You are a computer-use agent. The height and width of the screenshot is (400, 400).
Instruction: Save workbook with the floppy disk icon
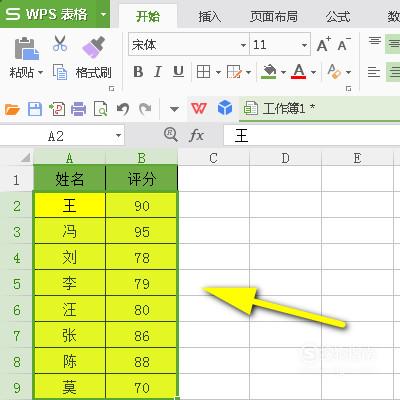coord(35,109)
